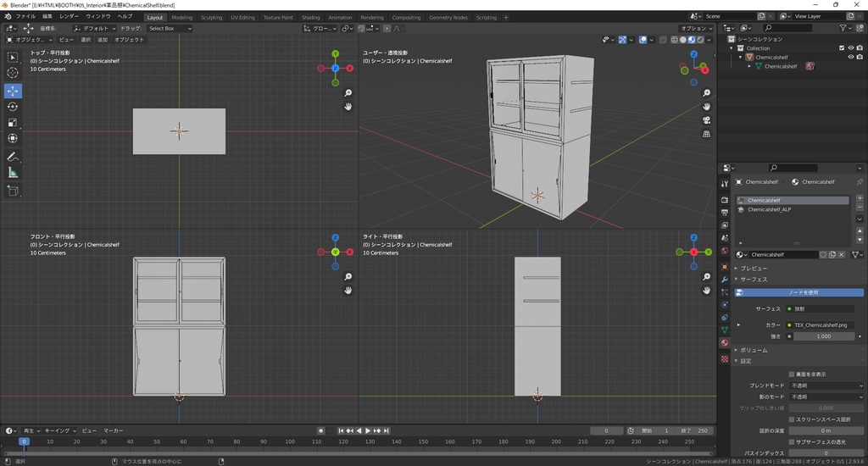Activate the Transform tool
Screen dimensions: 868x466
pos(13,138)
